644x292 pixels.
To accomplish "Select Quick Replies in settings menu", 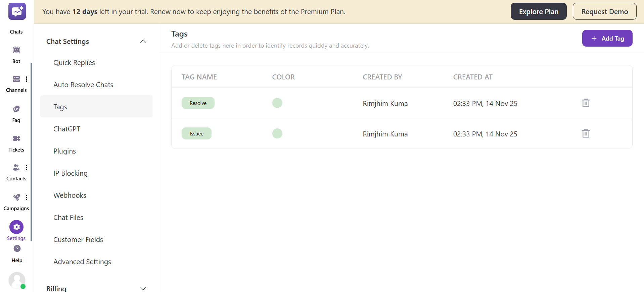I will point(74,63).
